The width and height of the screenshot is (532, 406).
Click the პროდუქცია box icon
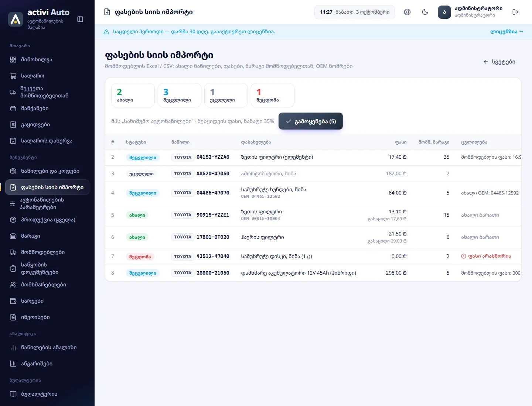[x=13, y=220]
